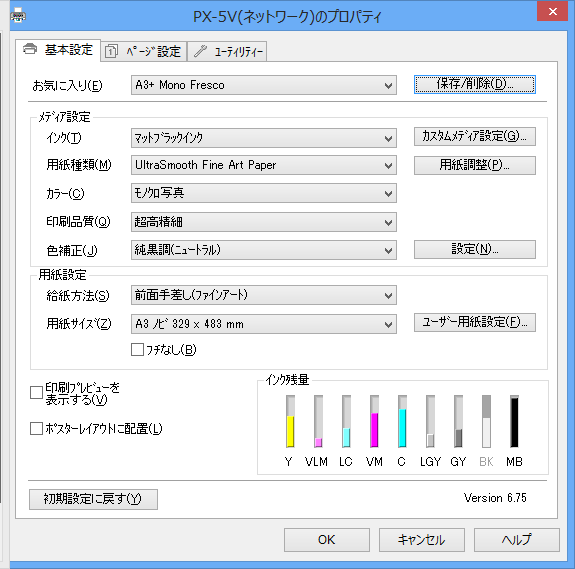The height and width of the screenshot is (569, 575).
Task: Click the 保存/削除 button
Action: tap(475, 84)
